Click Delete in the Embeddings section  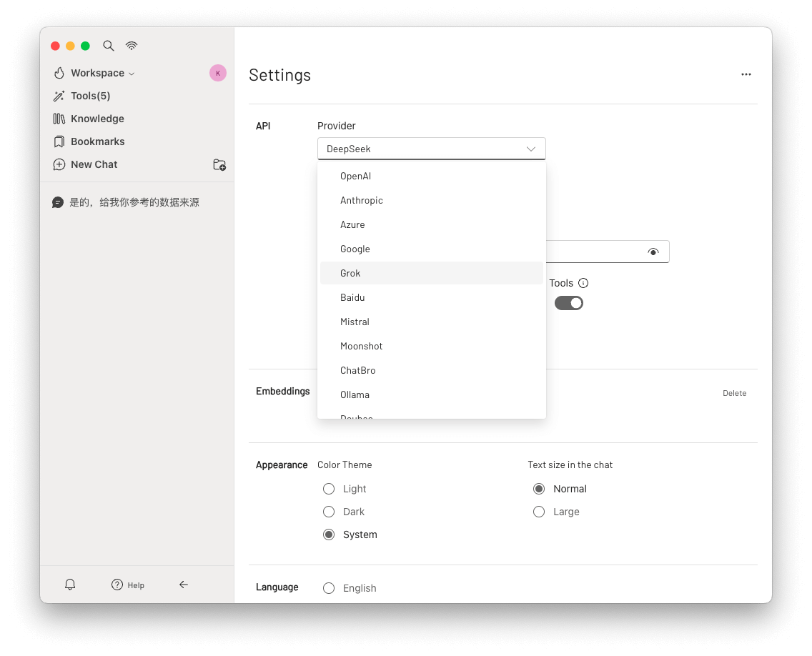click(734, 394)
